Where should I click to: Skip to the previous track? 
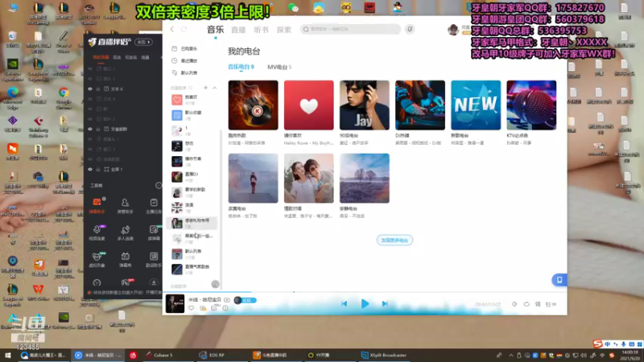coord(345,304)
